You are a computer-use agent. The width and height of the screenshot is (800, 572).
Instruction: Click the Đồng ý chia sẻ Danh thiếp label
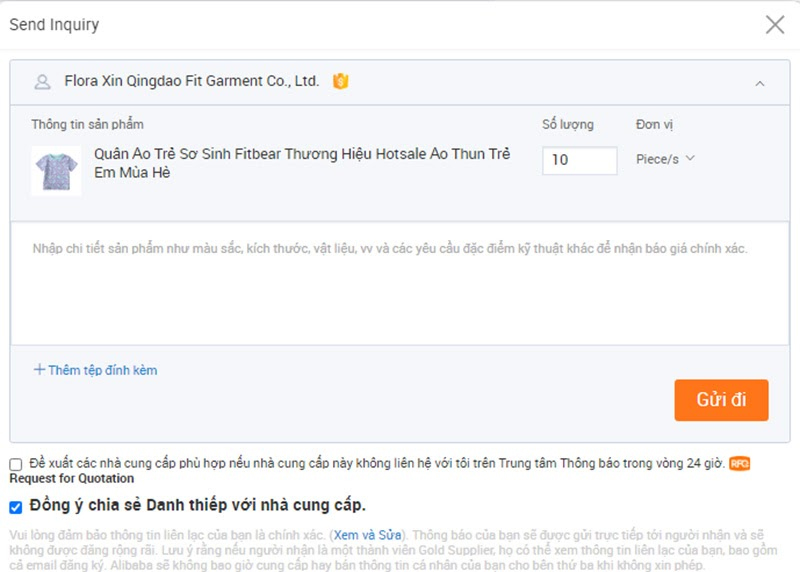coord(197,505)
